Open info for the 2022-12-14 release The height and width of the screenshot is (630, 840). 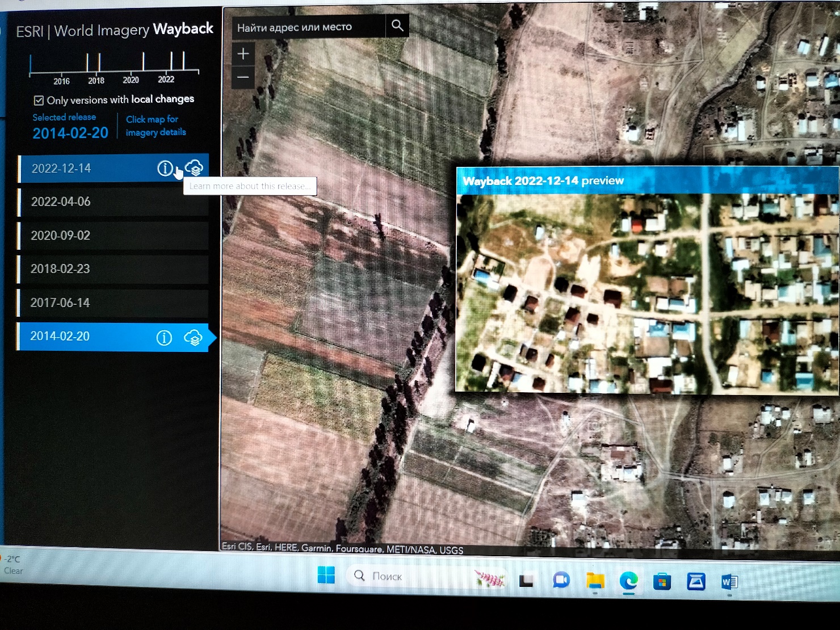165,168
